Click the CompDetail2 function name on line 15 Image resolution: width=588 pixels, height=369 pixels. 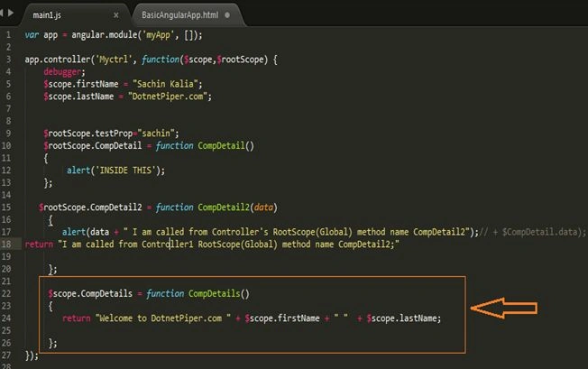pos(224,208)
